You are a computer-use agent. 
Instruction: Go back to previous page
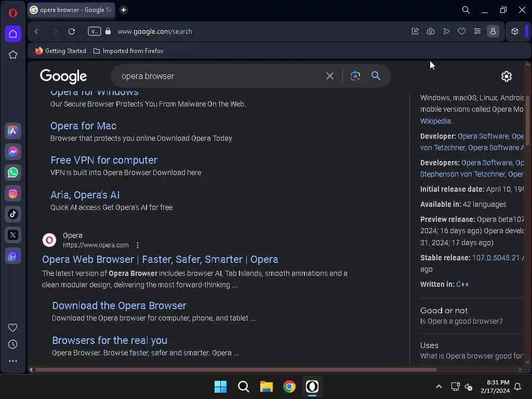coord(36,32)
